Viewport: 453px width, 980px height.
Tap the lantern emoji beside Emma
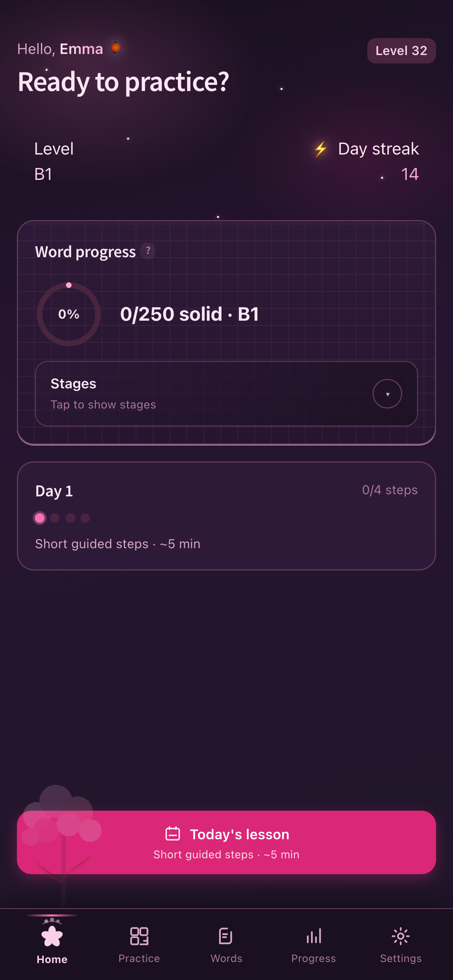point(116,48)
